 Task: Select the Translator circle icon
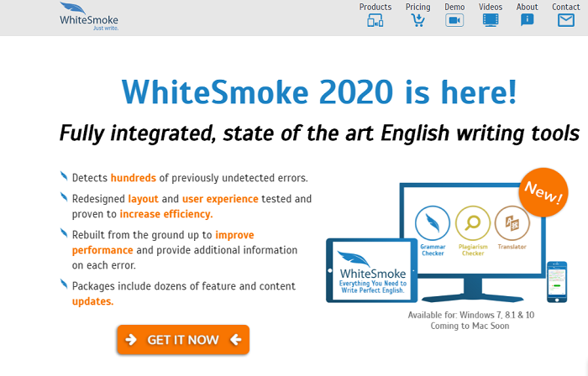click(x=512, y=223)
